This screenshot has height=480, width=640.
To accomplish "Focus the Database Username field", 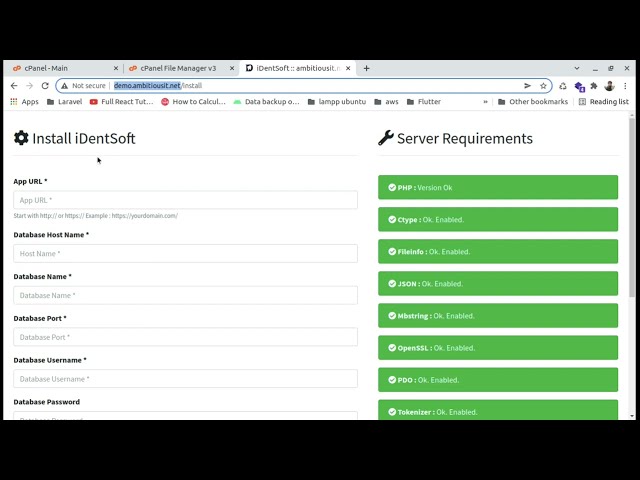I will [185, 379].
